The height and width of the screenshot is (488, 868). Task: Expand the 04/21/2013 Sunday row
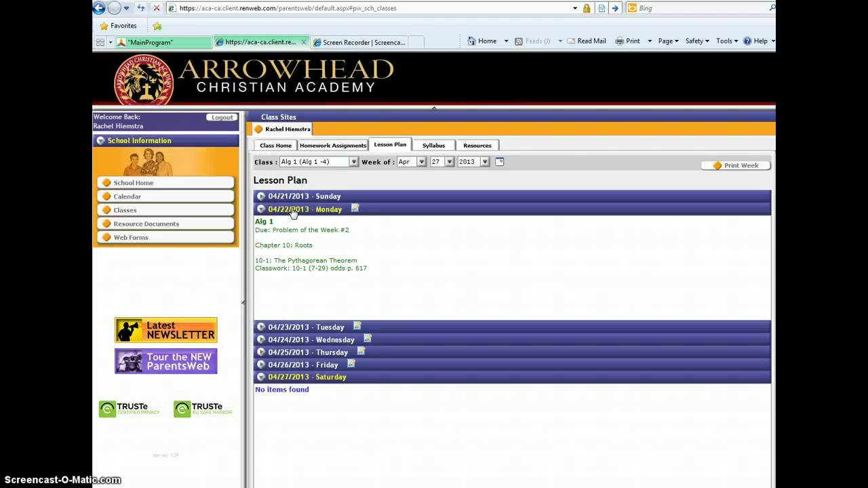(261, 196)
